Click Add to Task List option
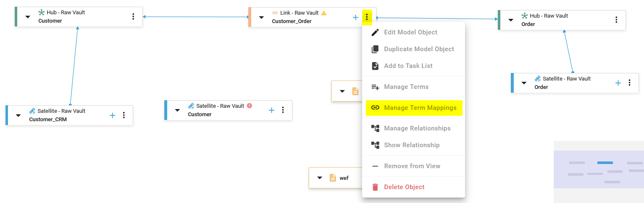Viewport: 644px width, 203px height. pos(408,66)
